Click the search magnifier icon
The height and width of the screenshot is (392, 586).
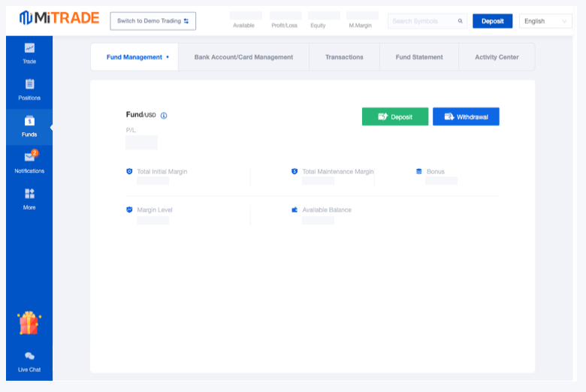[460, 21]
